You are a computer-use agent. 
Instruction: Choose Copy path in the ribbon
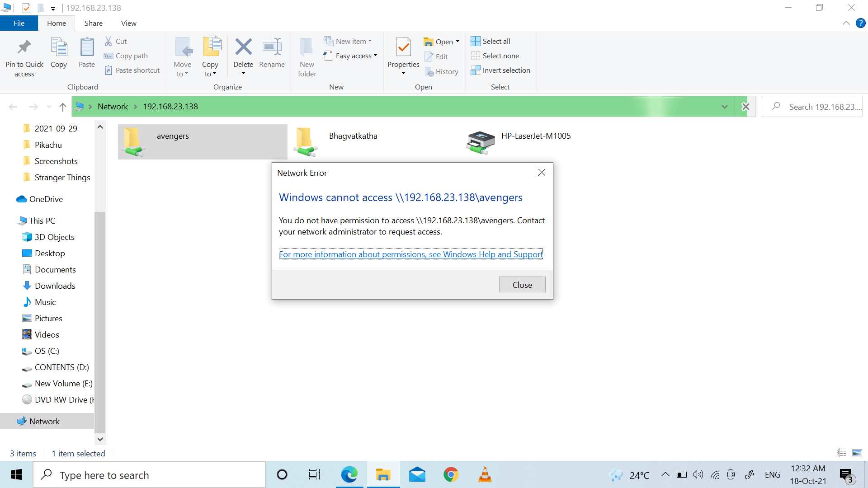126,56
